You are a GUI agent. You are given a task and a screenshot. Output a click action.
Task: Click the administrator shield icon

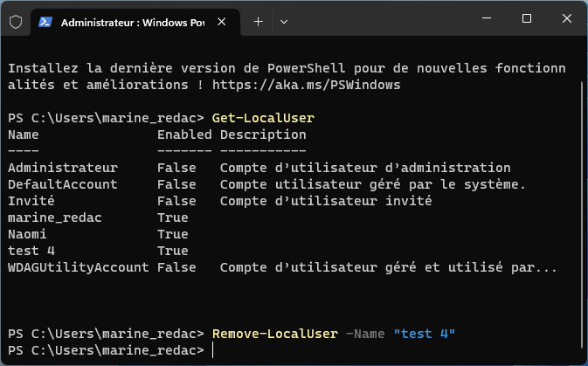tap(16, 22)
